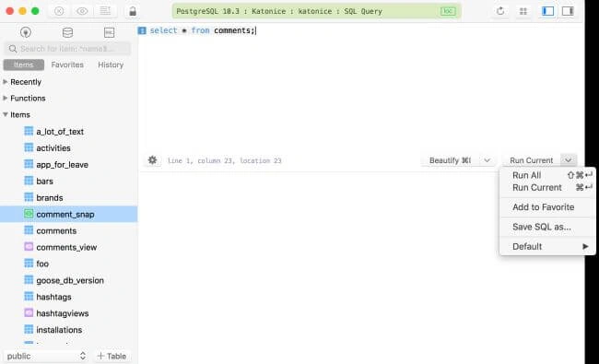Viewport: 599px width, 364px height.
Task: Click the + Table button
Action: pos(112,356)
